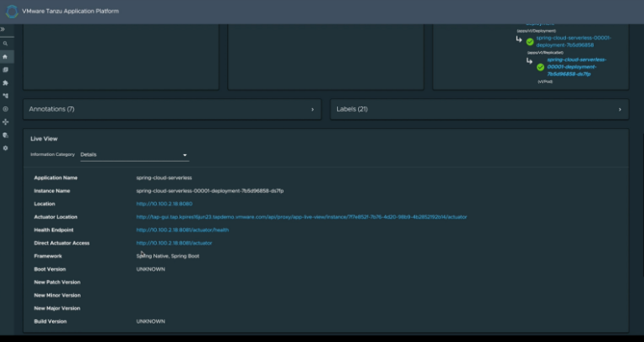
Task: Click the Framework value 'Spring Native, Spring Boot'
Action: click(168, 256)
